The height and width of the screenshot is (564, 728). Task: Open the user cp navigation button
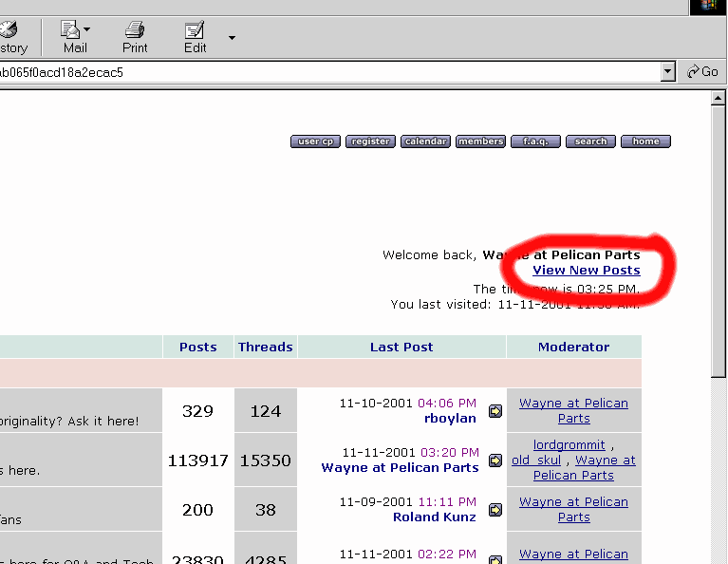315,141
